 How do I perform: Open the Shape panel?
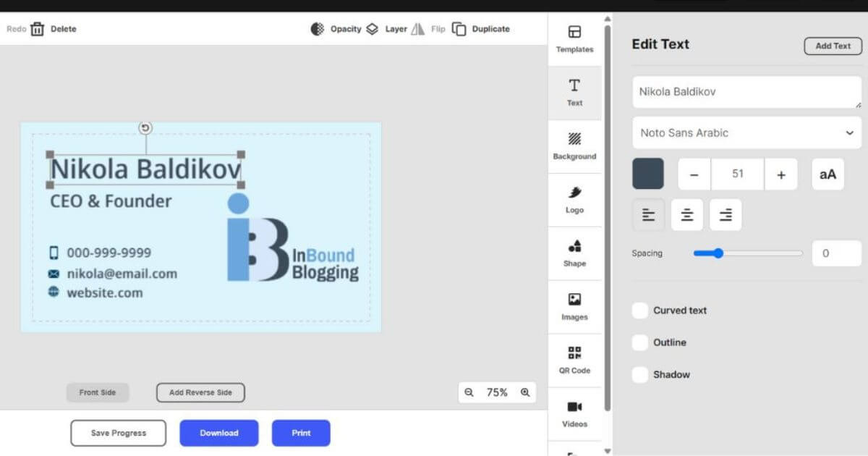pos(574,253)
